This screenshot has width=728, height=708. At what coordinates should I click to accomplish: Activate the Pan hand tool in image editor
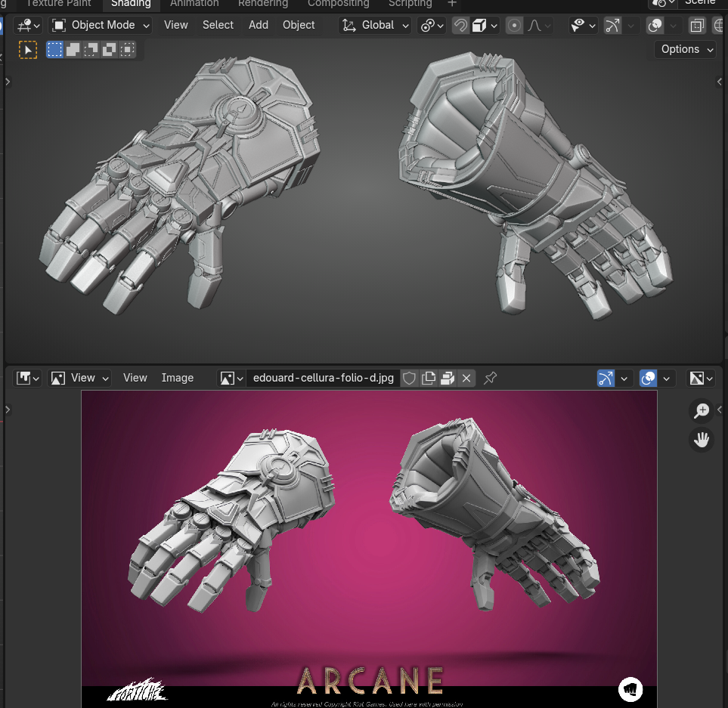(702, 439)
